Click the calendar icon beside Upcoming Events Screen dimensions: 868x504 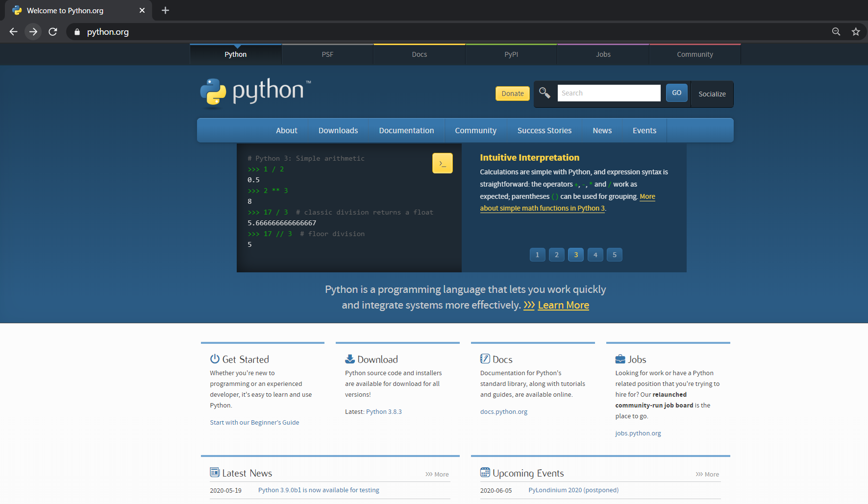(x=485, y=472)
